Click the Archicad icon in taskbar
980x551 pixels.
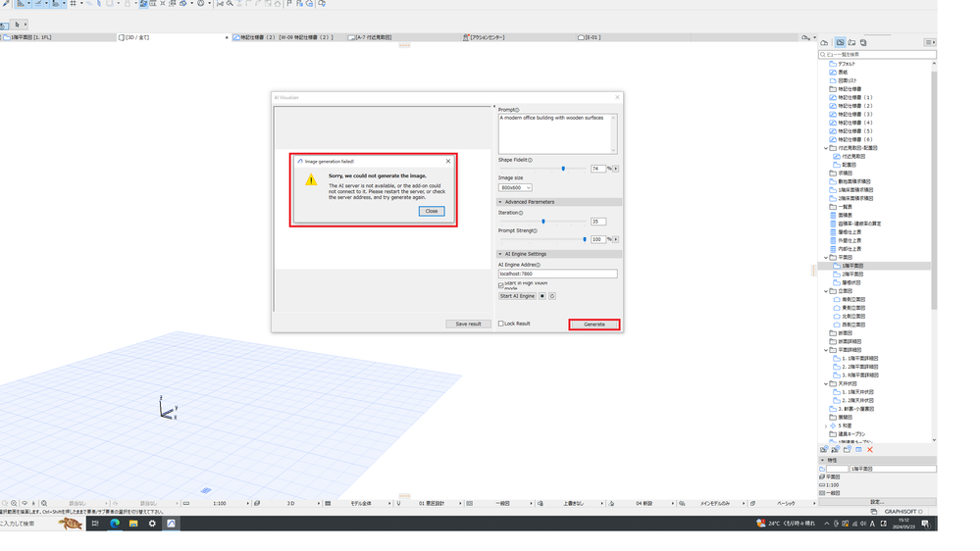[171, 524]
